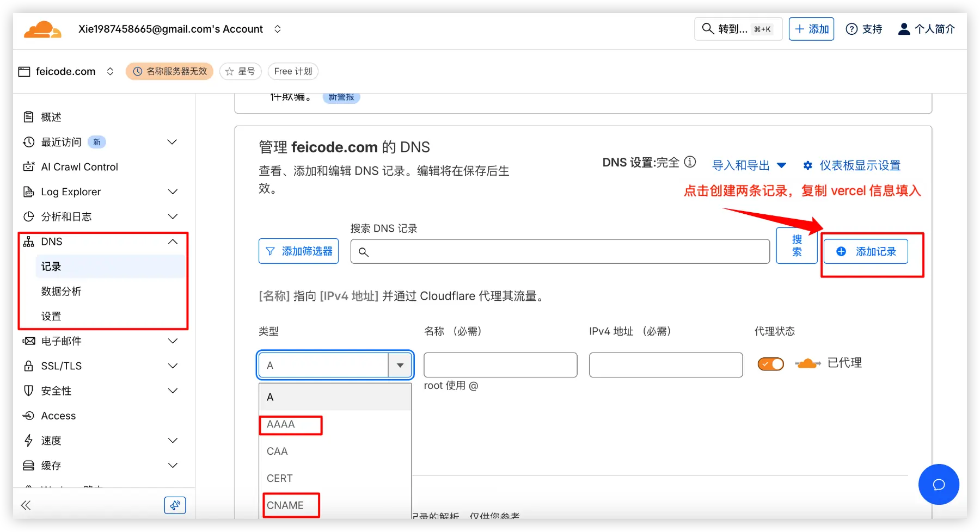Choose CAA from the type list
980x532 pixels.
tap(335, 451)
